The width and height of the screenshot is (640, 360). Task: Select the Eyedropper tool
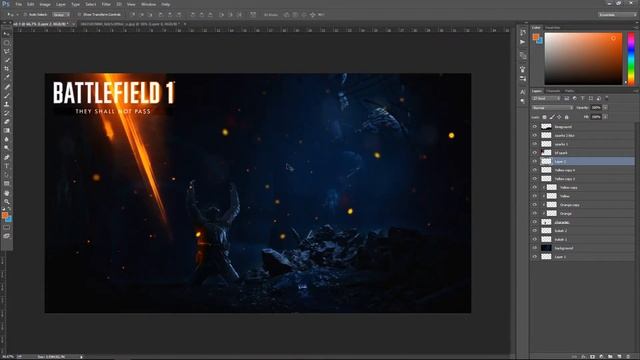click(7, 78)
